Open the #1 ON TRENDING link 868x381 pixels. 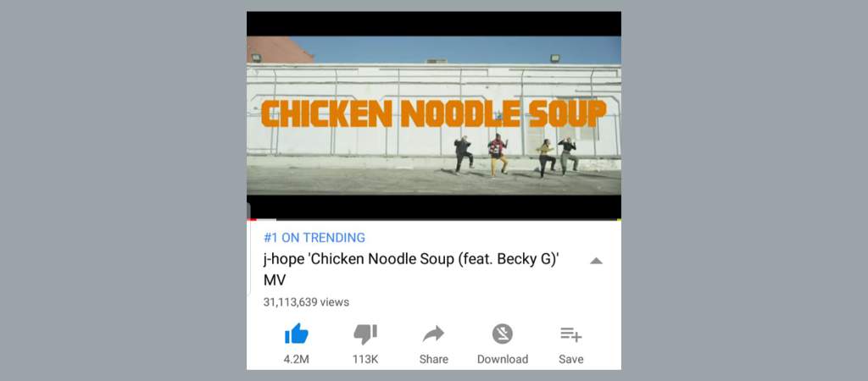point(314,238)
